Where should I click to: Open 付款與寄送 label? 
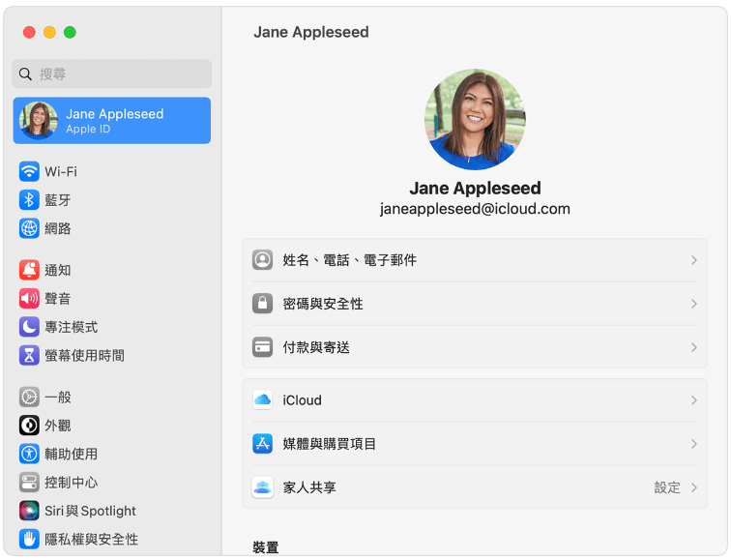point(316,347)
